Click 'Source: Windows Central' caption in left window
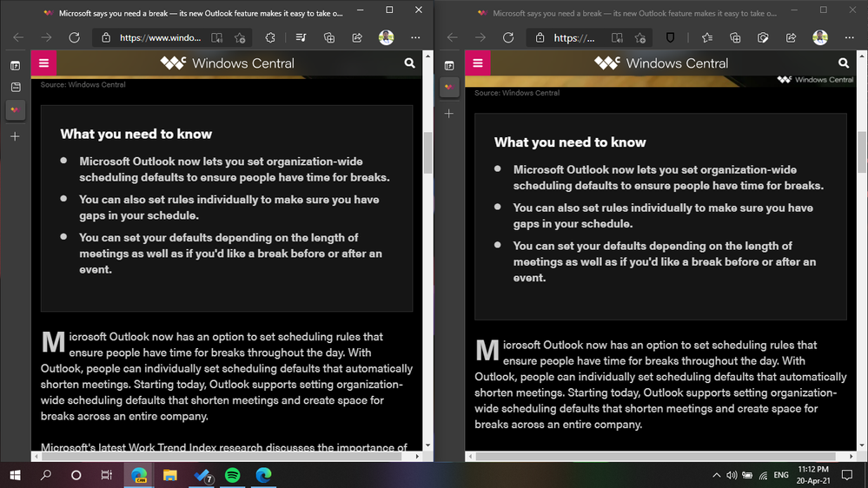Screen dimensions: 868x488 (83, 84)
